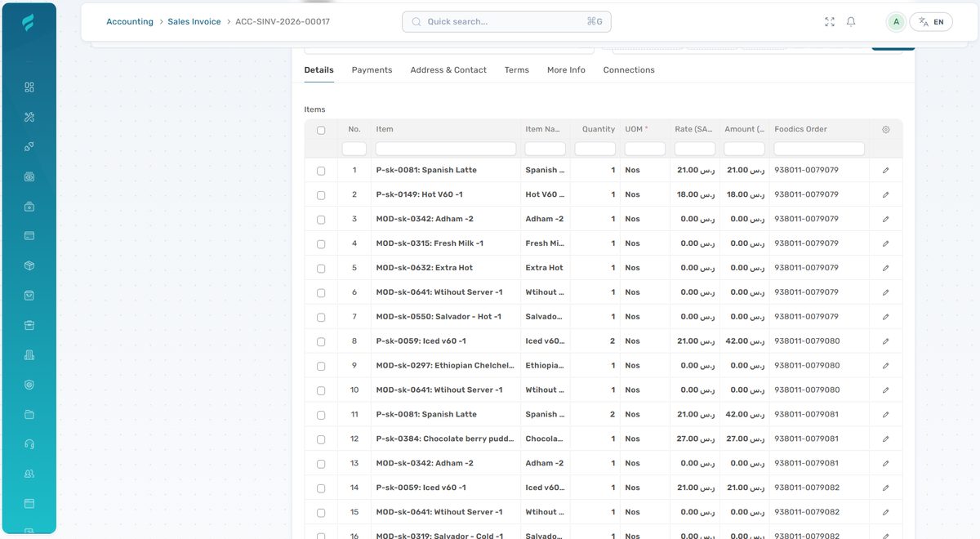This screenshot has width=980, height=539.
Task: Click the Quick search field
Action: 506,21
